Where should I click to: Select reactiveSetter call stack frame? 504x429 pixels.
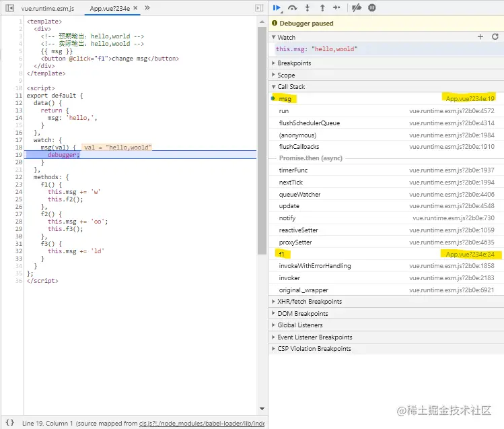click(x=386, y=230)
